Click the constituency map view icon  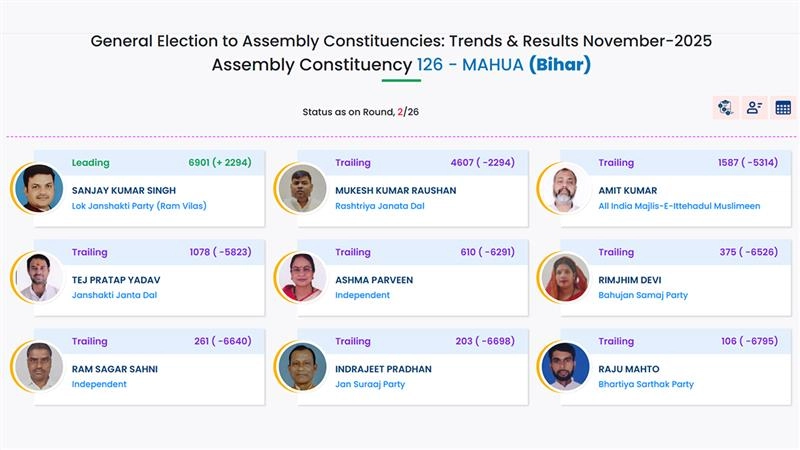(725, 107)
